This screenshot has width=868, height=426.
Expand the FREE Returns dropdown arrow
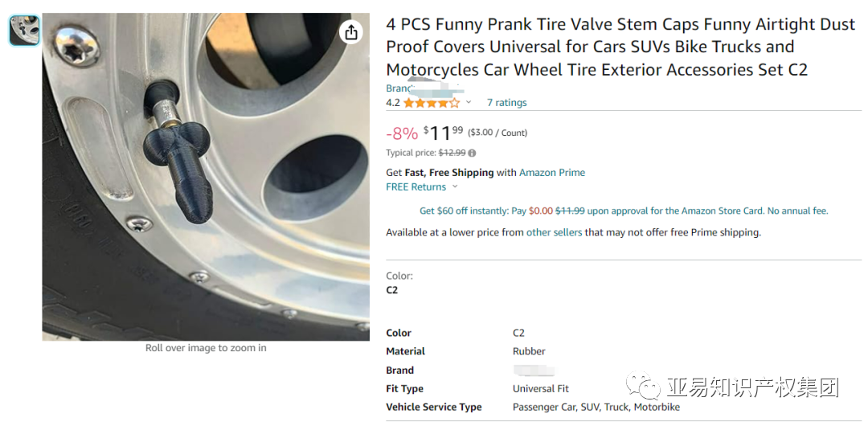pos(455,187)
